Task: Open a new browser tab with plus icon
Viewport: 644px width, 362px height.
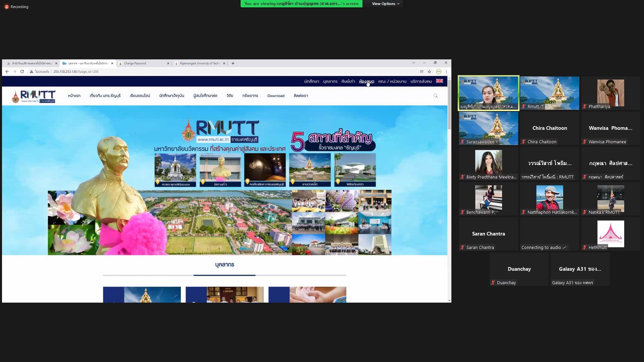Action: tap(233, 63)
